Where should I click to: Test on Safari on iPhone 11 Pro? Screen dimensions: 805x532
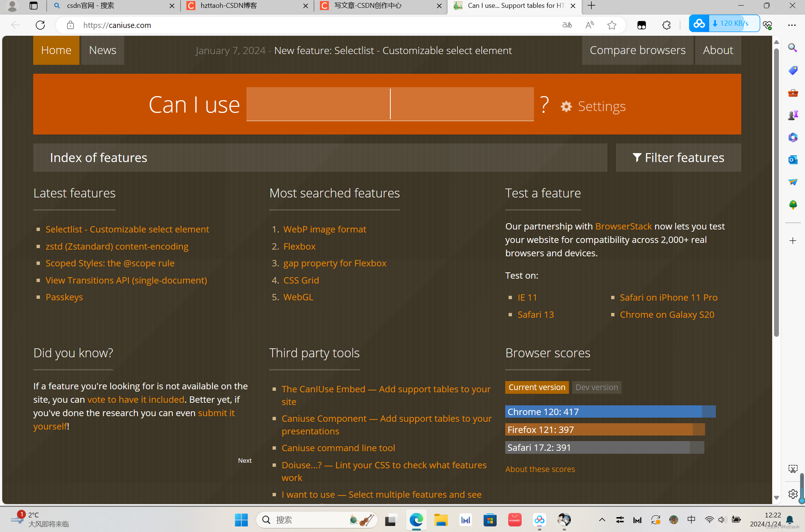point(669,297)
